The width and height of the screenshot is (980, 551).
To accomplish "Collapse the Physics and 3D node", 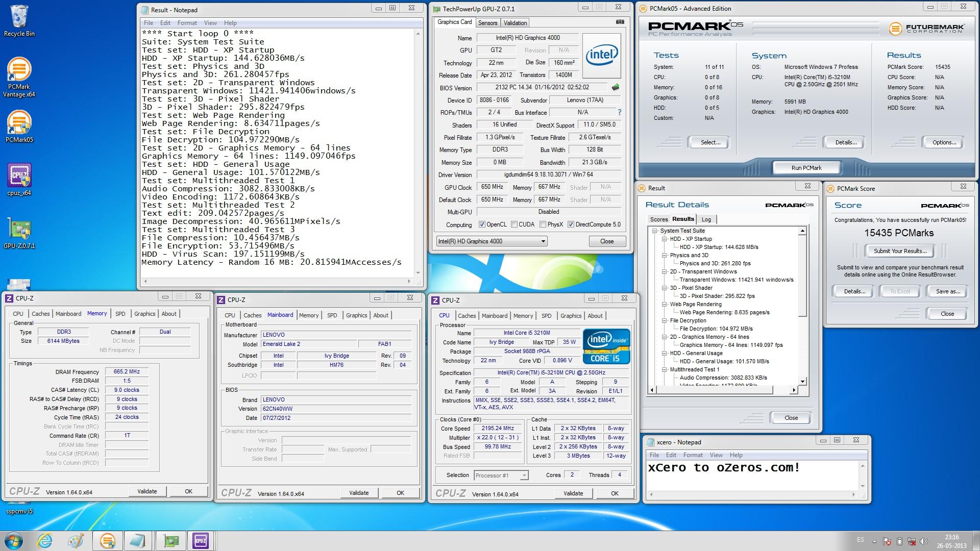I will click(x=665, y=255).
